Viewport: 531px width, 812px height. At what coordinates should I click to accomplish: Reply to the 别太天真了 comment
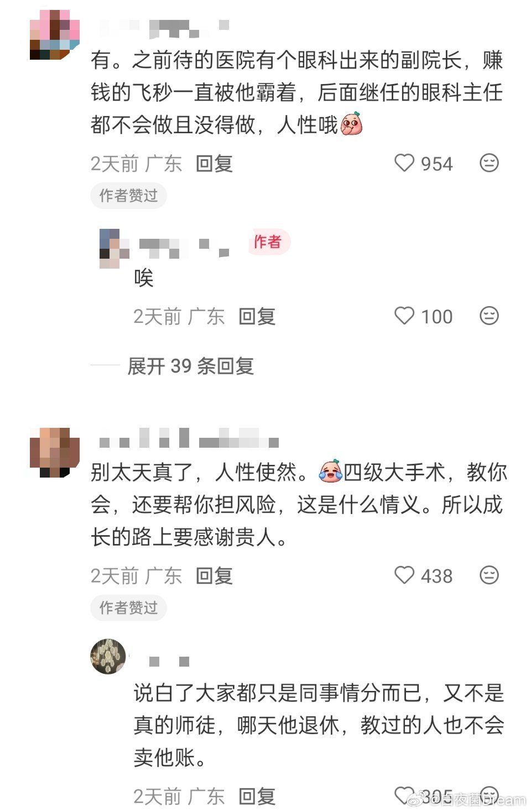pyautogui.click(x=214, y=576)
